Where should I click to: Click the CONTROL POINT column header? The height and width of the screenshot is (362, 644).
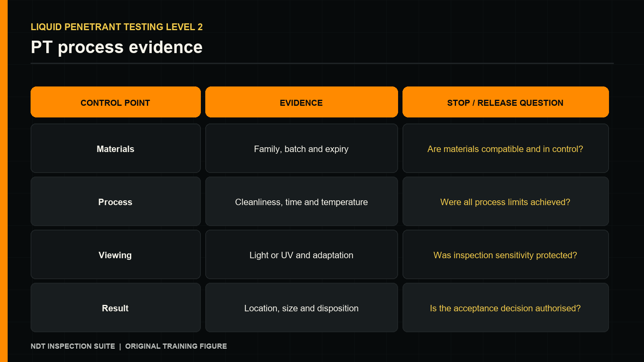coord(116,102)
